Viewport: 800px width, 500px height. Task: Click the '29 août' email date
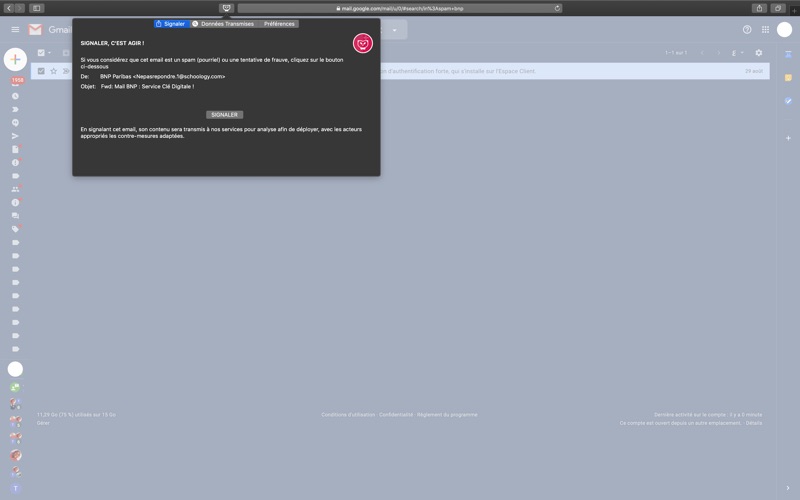(x=754, y=71)
